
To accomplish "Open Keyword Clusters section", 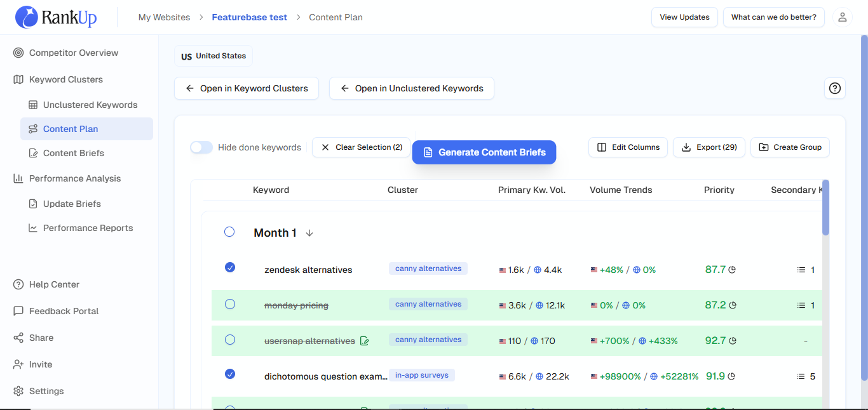I will click(66, 79).
